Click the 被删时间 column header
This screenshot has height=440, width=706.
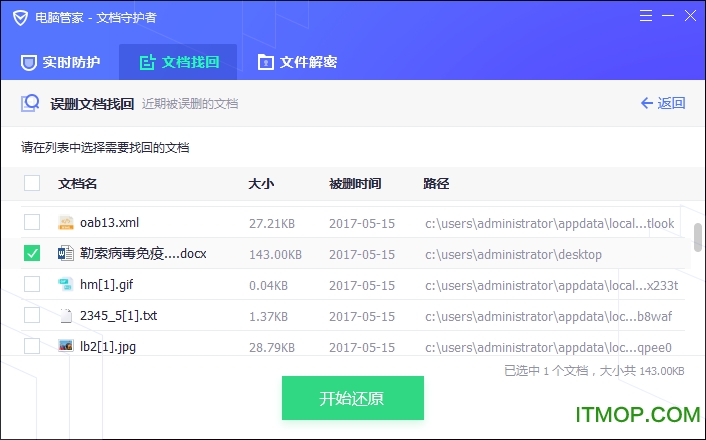(x=355, y=184)
